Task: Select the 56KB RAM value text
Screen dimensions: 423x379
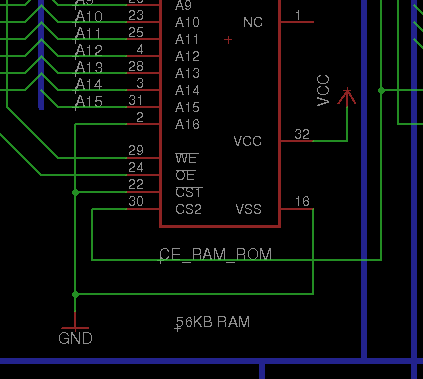Action: tap(213, 322)
